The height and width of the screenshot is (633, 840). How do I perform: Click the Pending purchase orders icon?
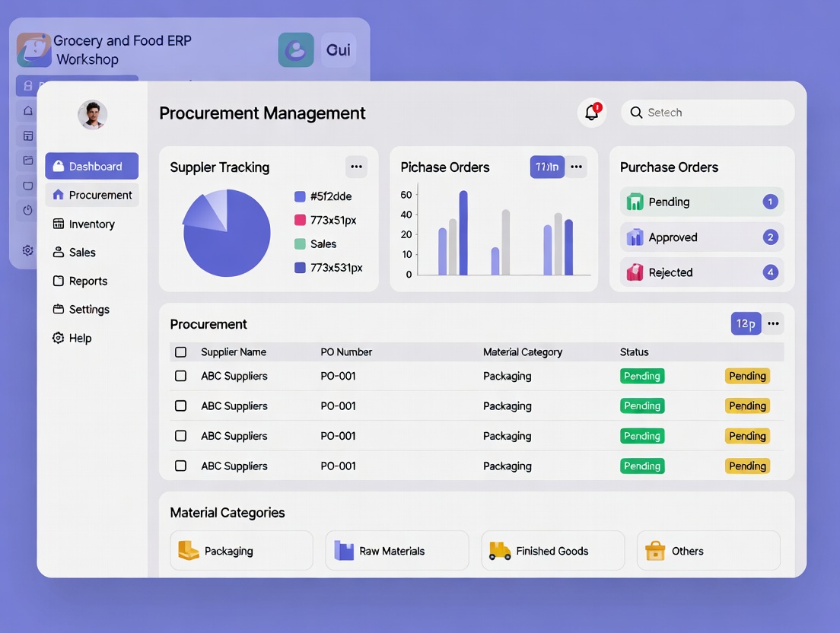click(x=635, y=202)
